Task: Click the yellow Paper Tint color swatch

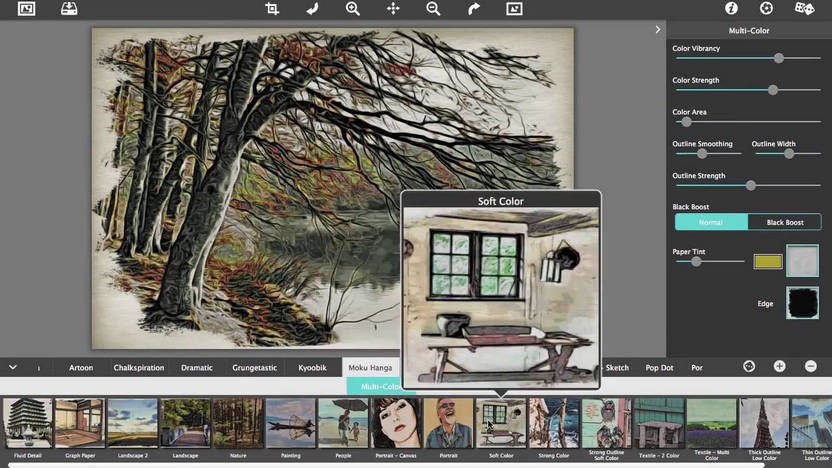Action: click(x=768, y=261)
